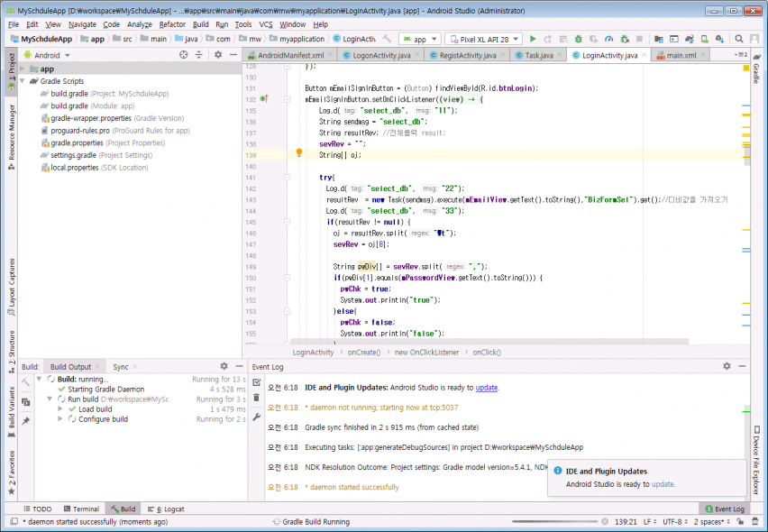Toggle read-only lock icon in status bar
768x532 pixels.
coord(740,522)
